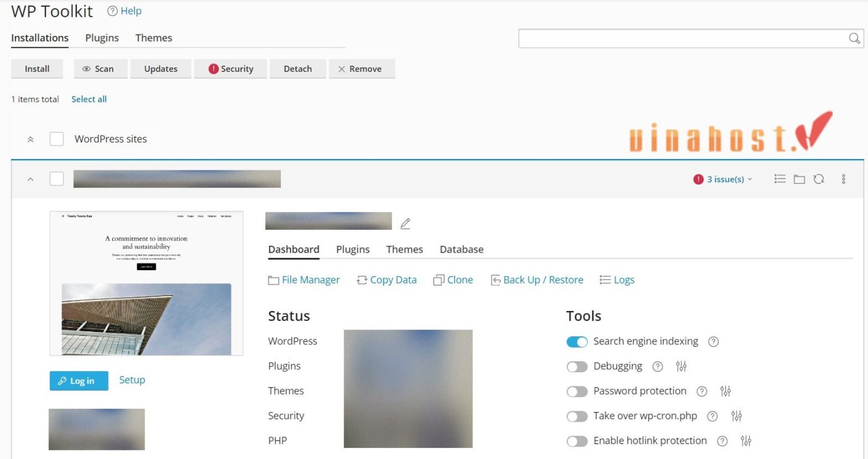Click the Install button
Image resolution: width=868 pixels, height=459 pixels.
[37, 69]
